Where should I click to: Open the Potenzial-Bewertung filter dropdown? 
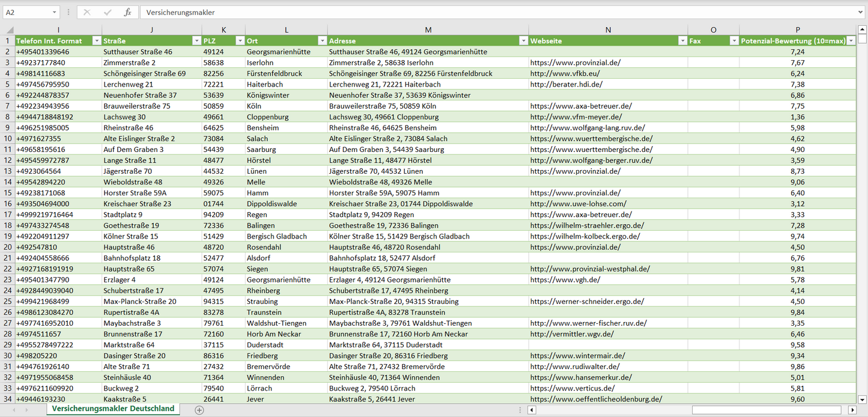tap(851, 41)
